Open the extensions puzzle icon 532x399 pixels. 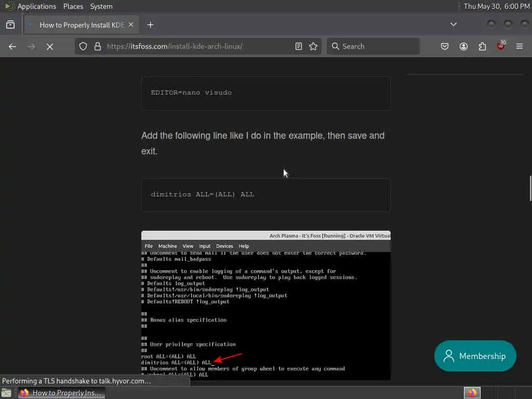pos(482,46)
